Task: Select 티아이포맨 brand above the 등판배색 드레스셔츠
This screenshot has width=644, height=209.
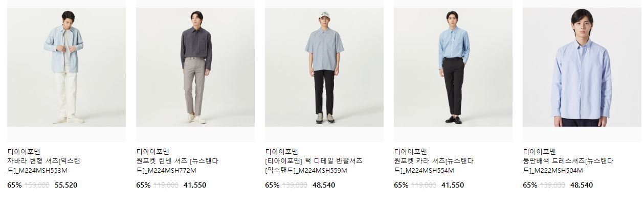Action: coord(539,151)
